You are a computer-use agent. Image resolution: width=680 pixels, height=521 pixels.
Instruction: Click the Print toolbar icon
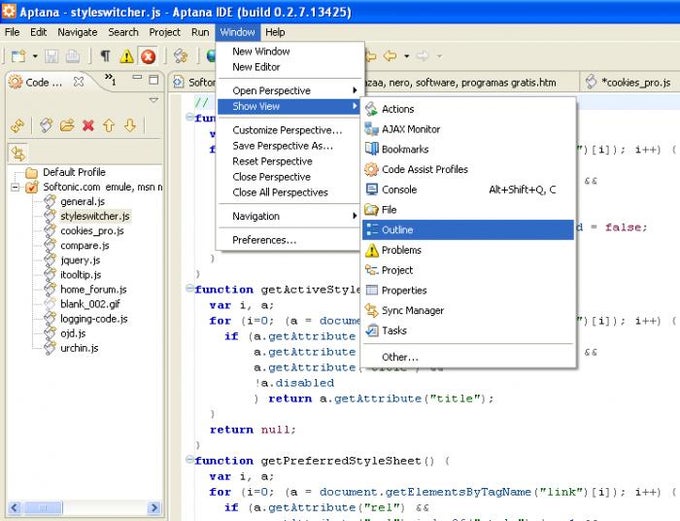72,56
